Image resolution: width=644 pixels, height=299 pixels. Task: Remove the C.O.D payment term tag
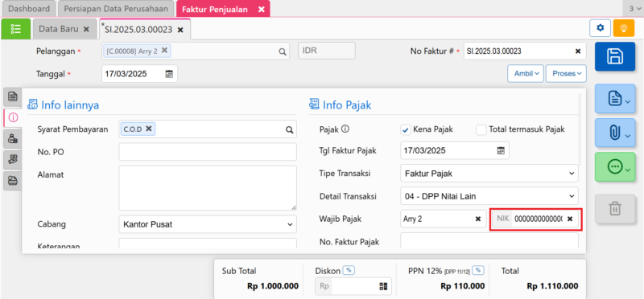tap(149, 129)
